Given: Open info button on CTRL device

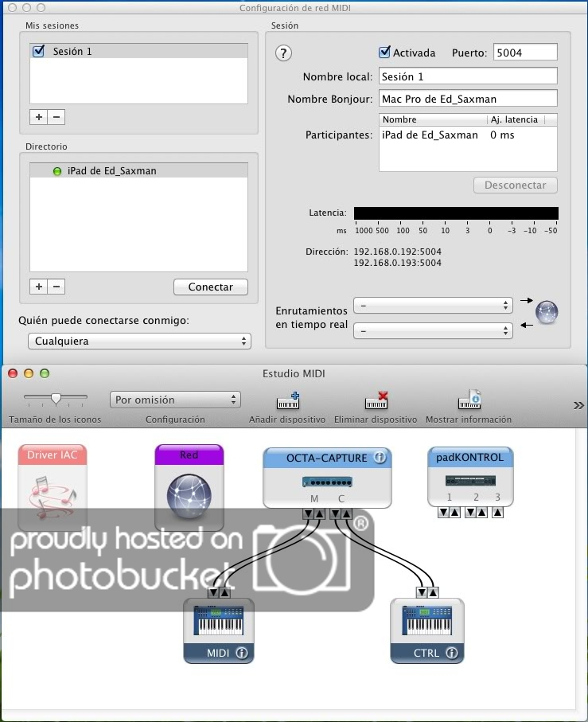Looking at the screenshot, I should point(452,653).
